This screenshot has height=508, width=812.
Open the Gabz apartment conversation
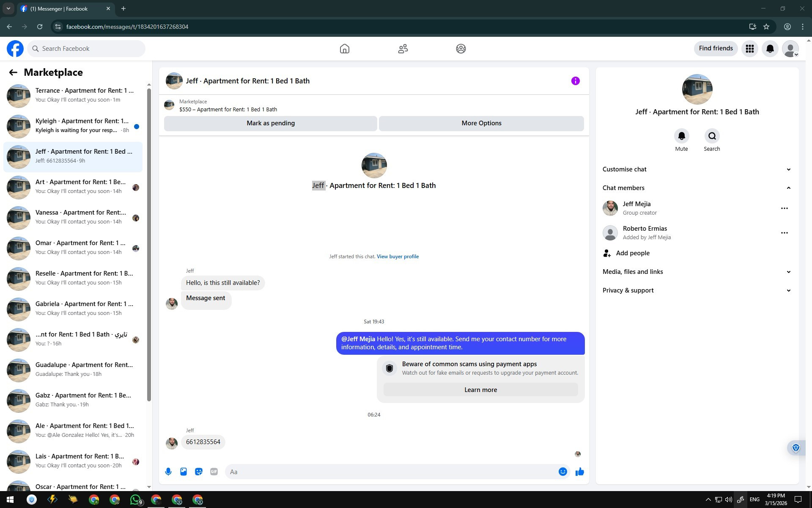[73, 401]
